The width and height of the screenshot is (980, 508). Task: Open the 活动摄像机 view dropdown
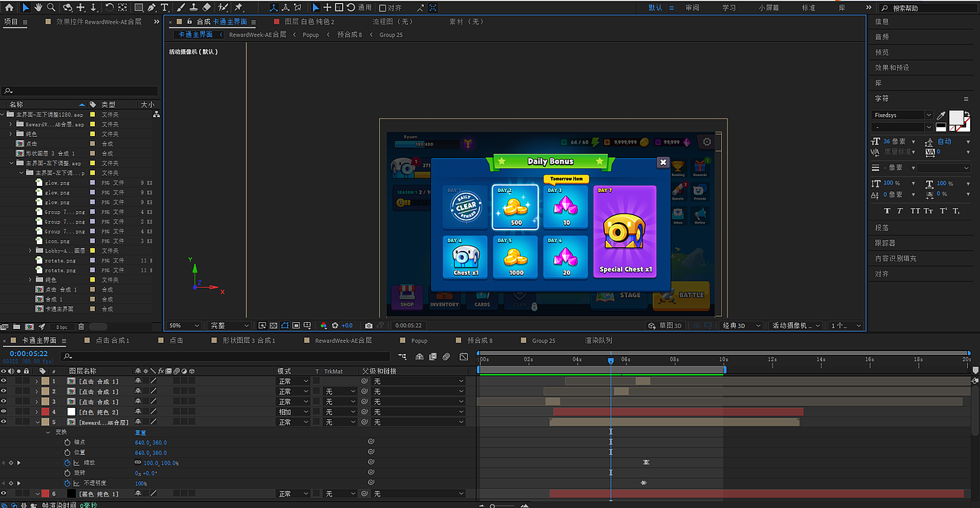point(798,325)
